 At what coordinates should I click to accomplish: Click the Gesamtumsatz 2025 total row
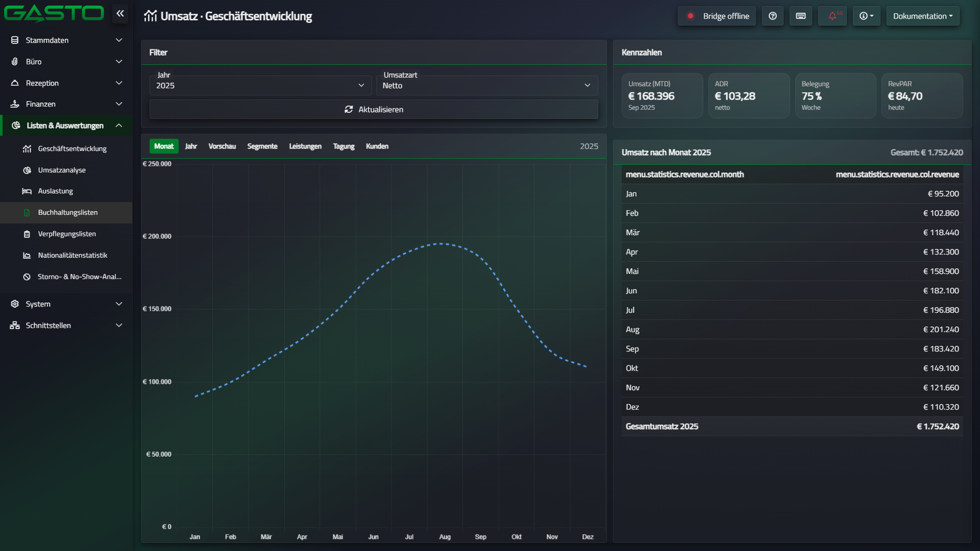[x=792, y=427]
